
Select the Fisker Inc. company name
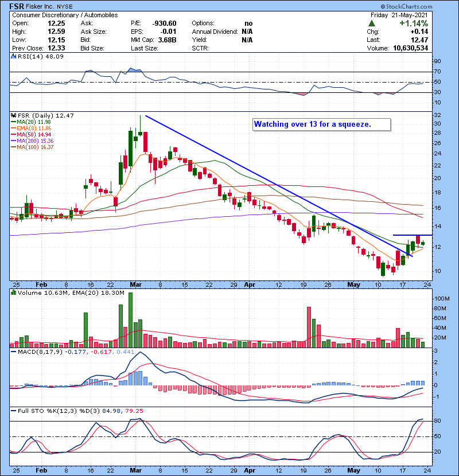[40, 6]
